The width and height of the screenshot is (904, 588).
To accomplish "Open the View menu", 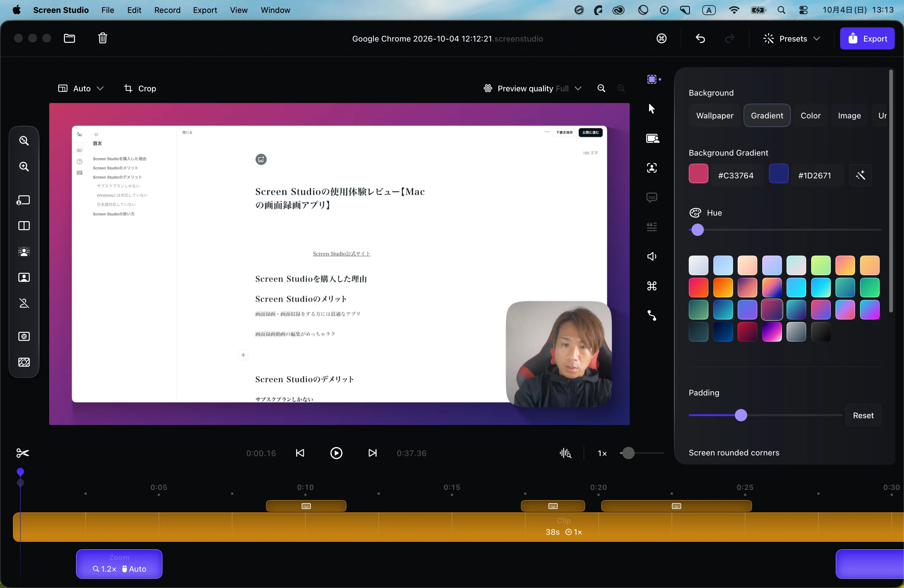I will tap(239, 10).
